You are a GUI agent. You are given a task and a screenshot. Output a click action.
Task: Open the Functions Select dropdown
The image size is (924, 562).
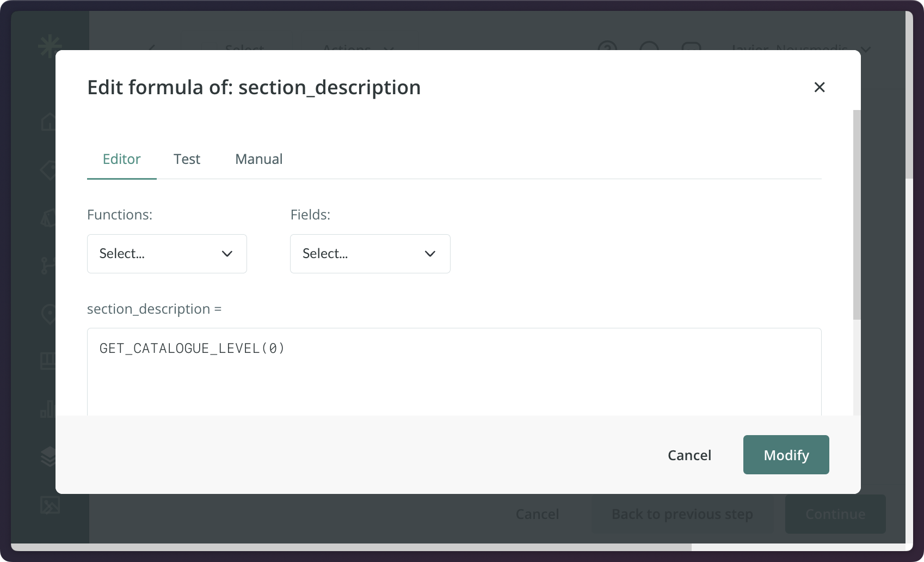click(167, 254)
